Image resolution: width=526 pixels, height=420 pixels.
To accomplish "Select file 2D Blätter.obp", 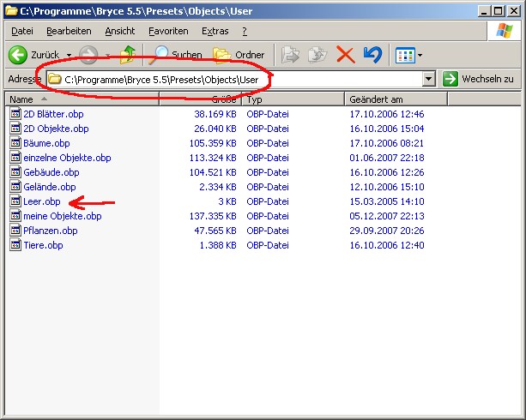I will tap(53, 114).
